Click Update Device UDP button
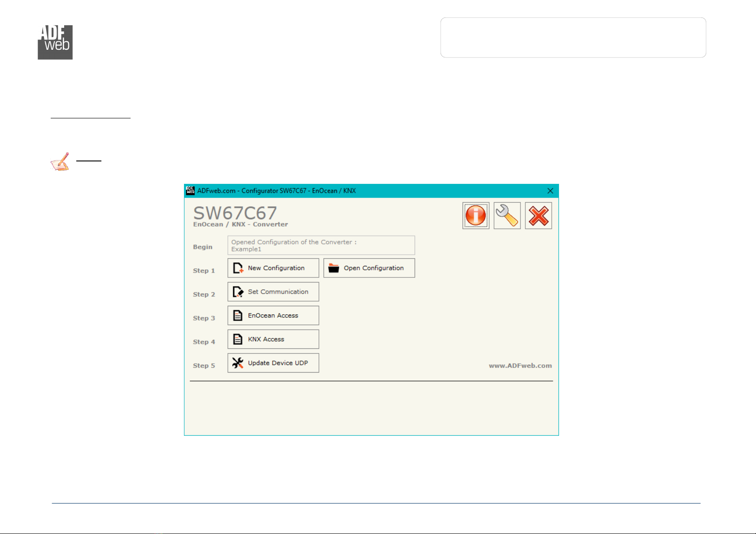 pyautogui.click(x=273, y=363)
